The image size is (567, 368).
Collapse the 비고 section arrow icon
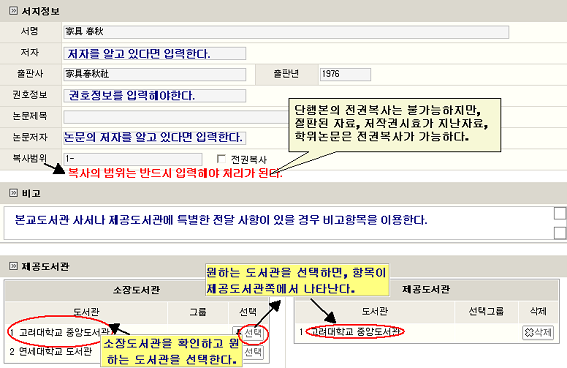pos(13,193)
